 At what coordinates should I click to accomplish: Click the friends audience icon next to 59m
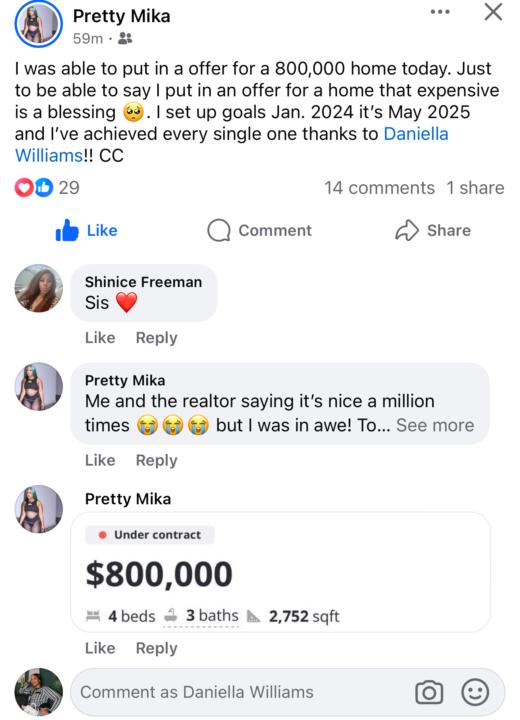(x=125, y=39)
